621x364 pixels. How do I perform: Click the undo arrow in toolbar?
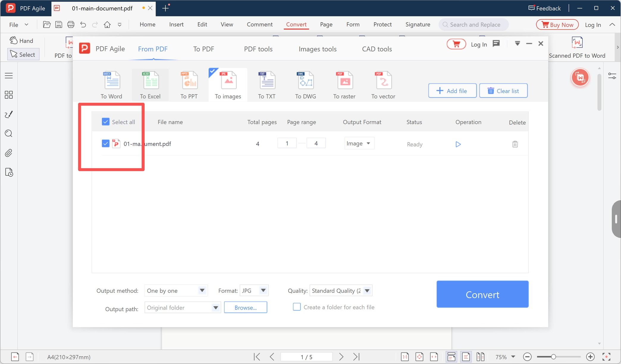coord(83,25)
